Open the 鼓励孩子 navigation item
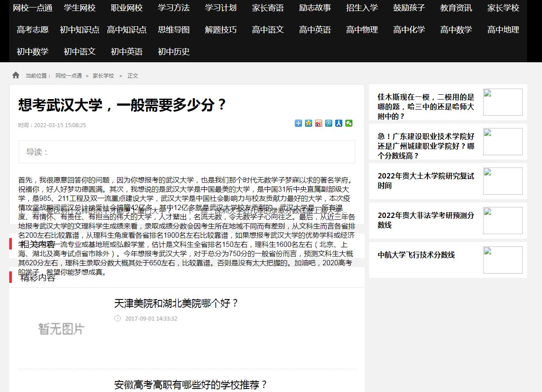The height and width of the screenshot is (392, 542). tap(409, 8)
